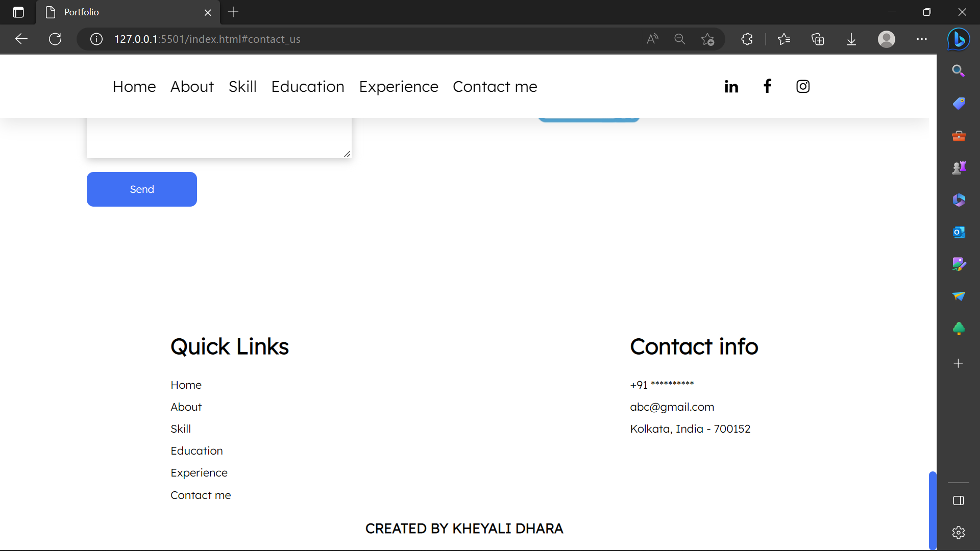The width and height of the screenshot is (980, 551).
Task: Click the page vertical scrollbar thumb
Action: pos(933,510)
